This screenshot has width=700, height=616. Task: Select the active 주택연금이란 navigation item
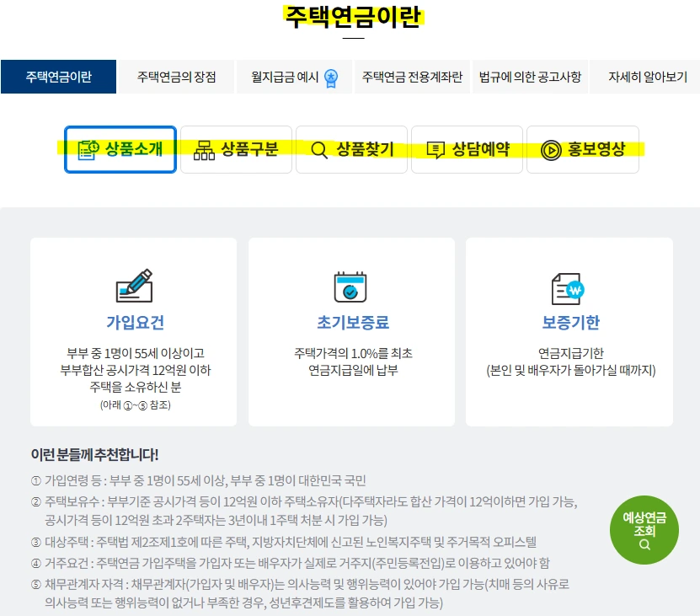(x=58, y=76)
